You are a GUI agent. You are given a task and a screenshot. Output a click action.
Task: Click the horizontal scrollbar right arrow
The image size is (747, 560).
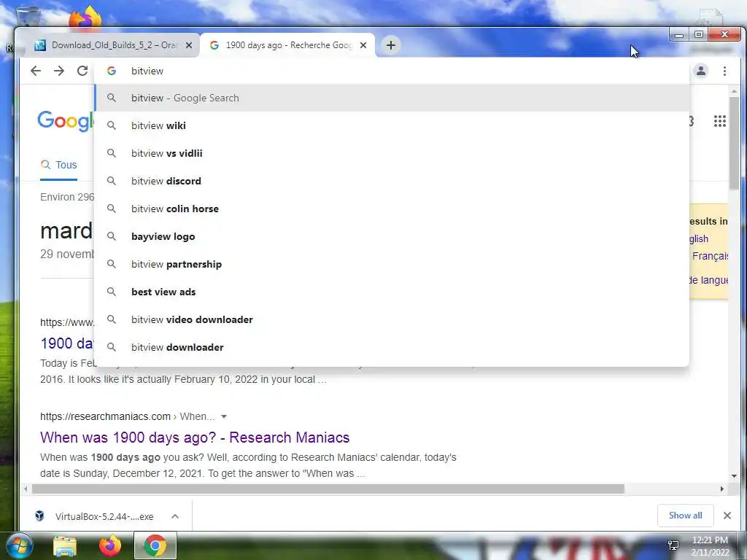[721, 489]
